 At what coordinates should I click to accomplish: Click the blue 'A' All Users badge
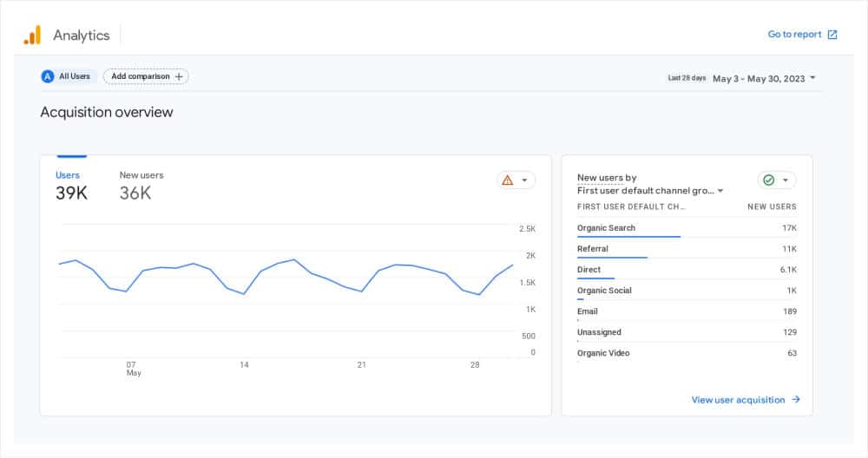pos(48,76)
